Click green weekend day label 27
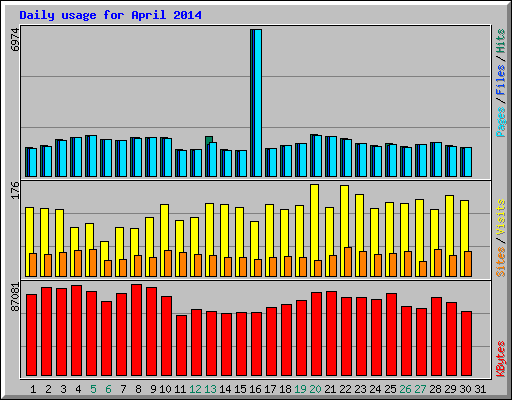 coord(420,389)
